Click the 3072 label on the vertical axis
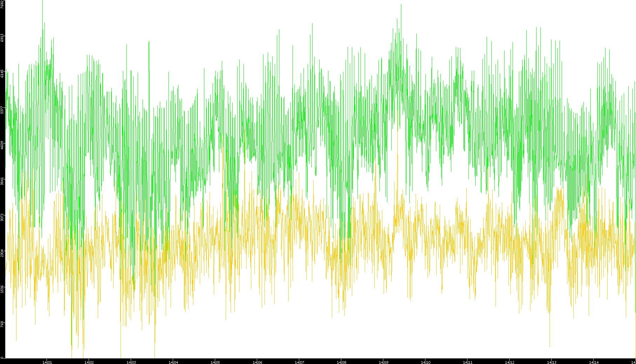This screenshot has width=636, height=364. (2, 217)
